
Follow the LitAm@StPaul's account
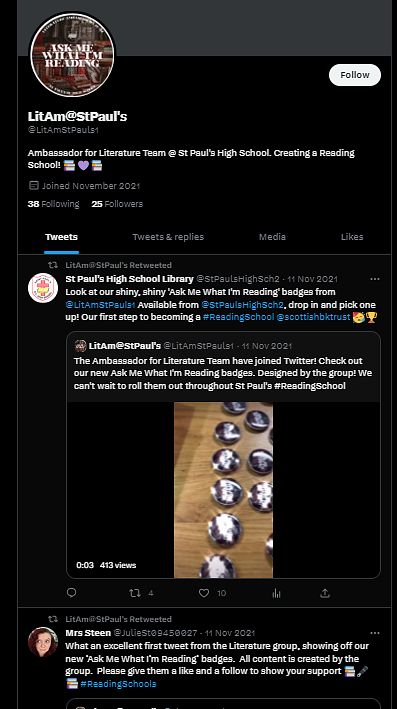coord(355,75)
